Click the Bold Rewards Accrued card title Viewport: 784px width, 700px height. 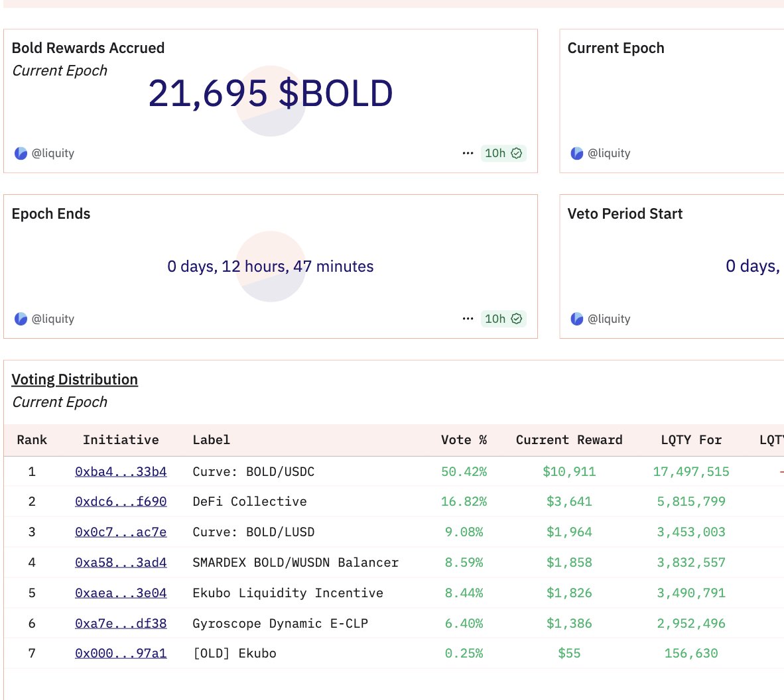tap(88, 48)
